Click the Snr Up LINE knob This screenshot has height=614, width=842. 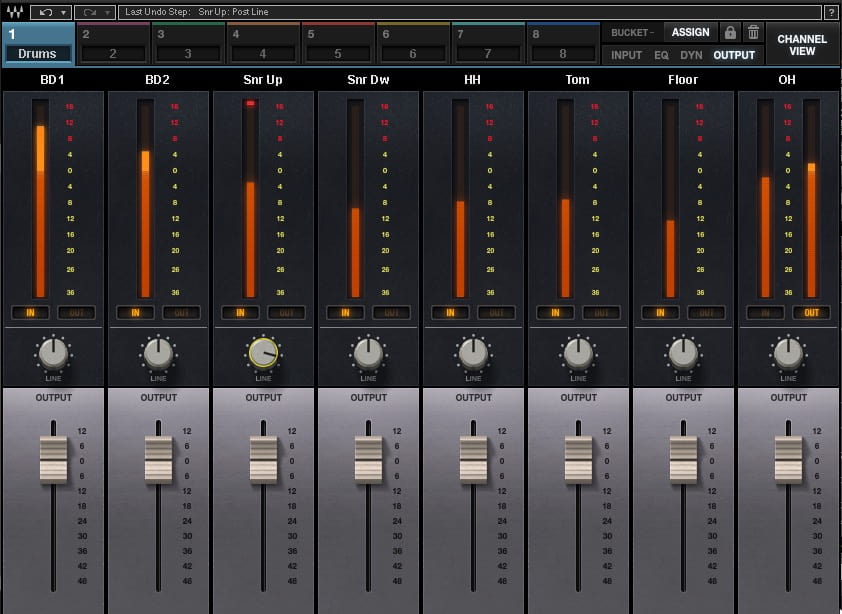[262, 355]
